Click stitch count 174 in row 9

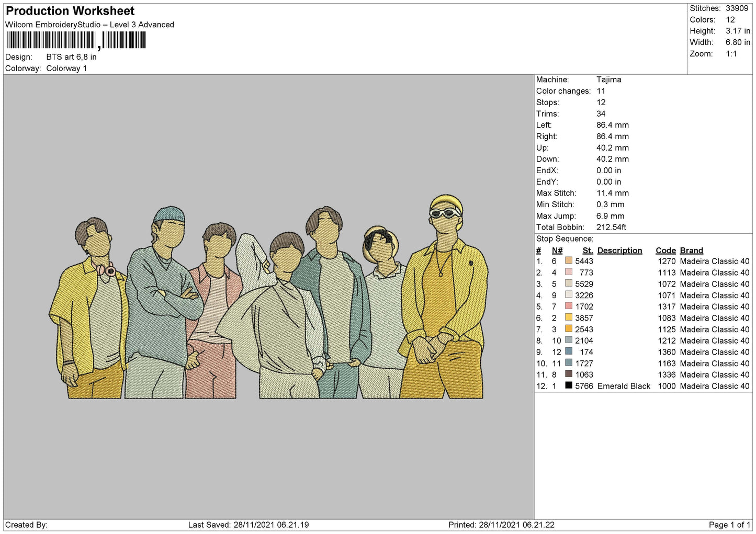pos(586,352)
